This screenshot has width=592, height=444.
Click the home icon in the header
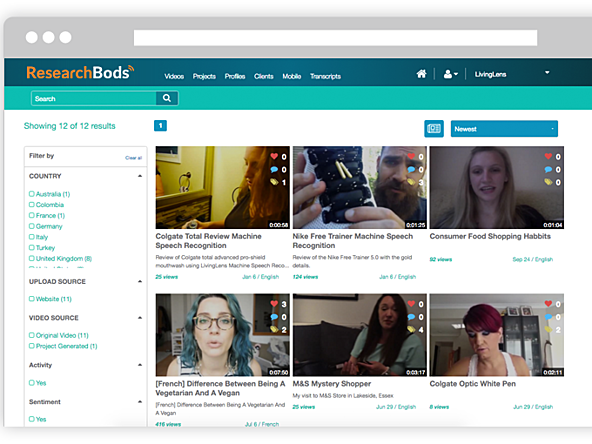point(421,74)
